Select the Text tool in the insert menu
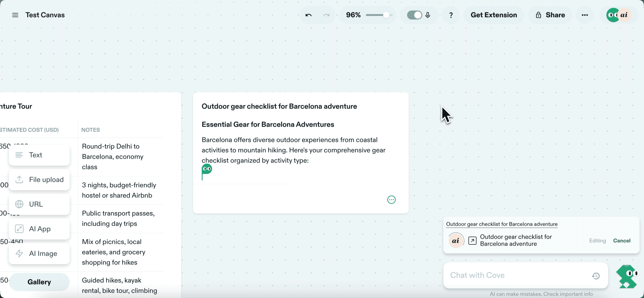The height and width of the screenshot is (298, 644). (36, 155)
